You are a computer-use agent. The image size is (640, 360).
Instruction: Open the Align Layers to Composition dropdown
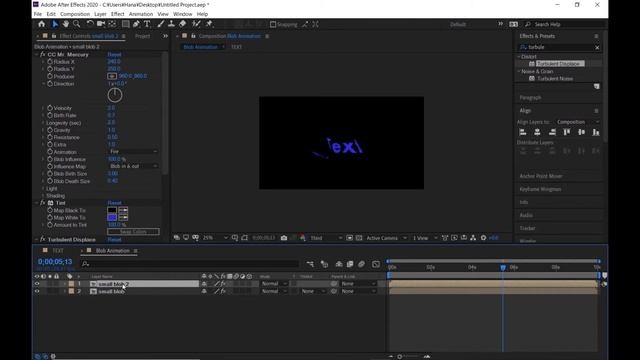pos(578,122)
